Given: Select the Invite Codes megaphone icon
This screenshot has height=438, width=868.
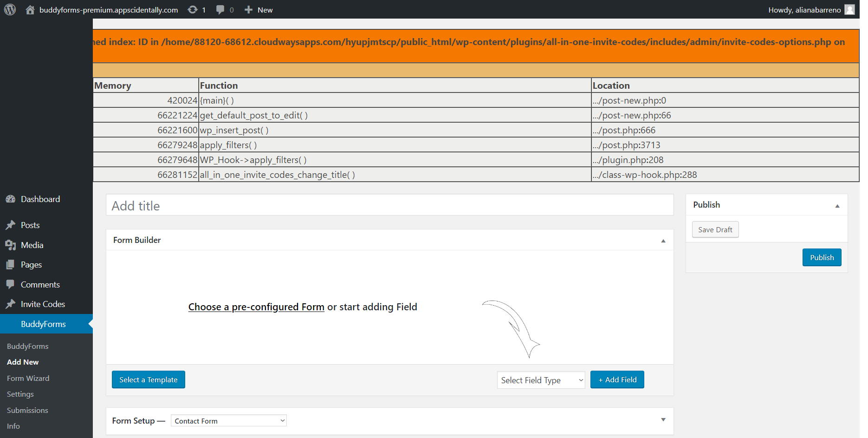Looking at the screenshot, I should [11, 304].
